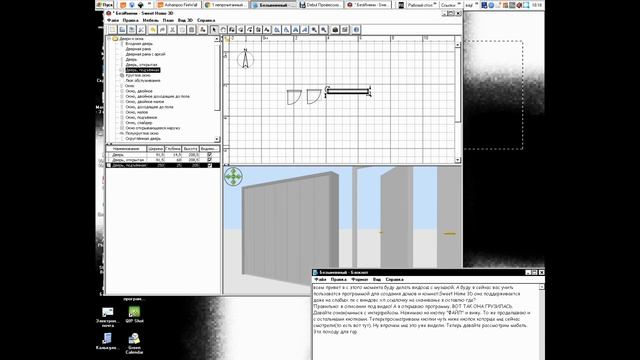Toggle visibility checkbox for Дверь, подъёмная row

[210, 165]
